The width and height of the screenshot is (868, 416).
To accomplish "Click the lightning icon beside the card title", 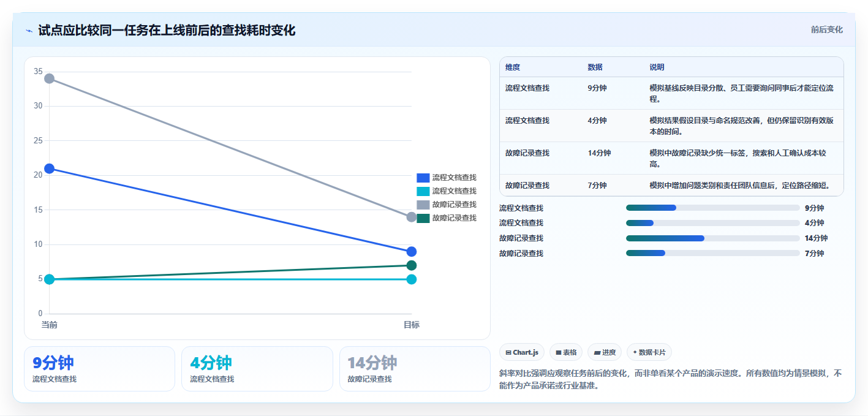I will click(x=29, y=30).
